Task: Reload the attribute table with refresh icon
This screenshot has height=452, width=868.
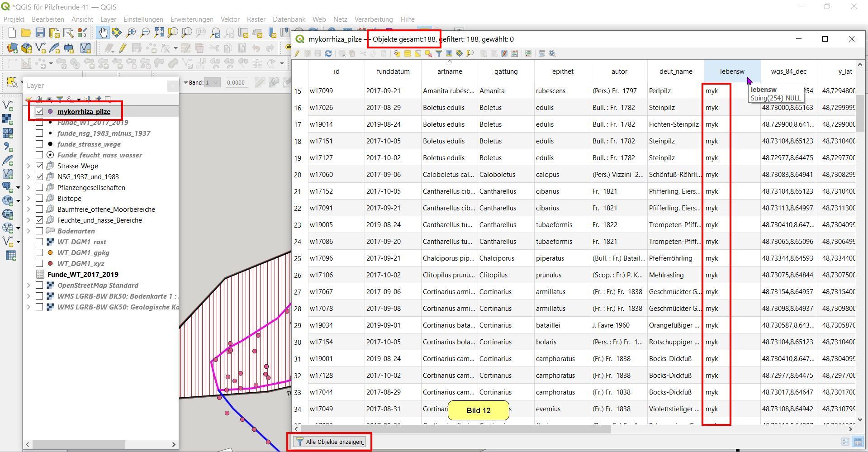Action: click(328, 53)
